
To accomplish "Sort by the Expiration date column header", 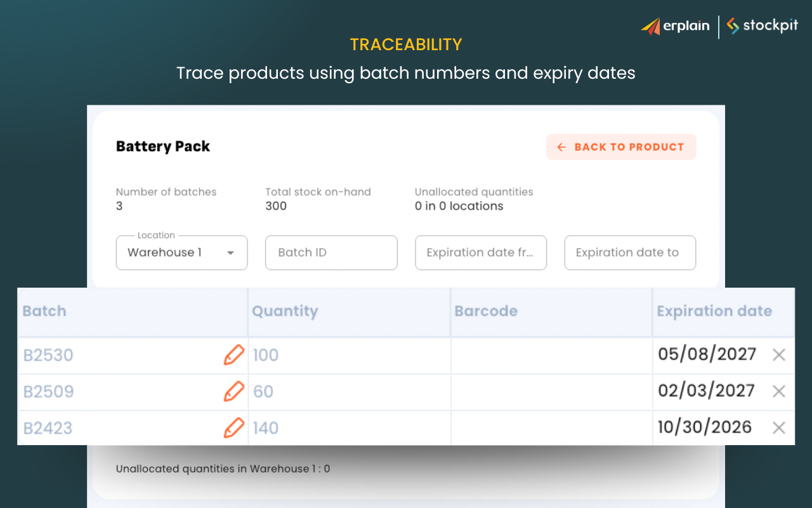I will pos(714,311).
